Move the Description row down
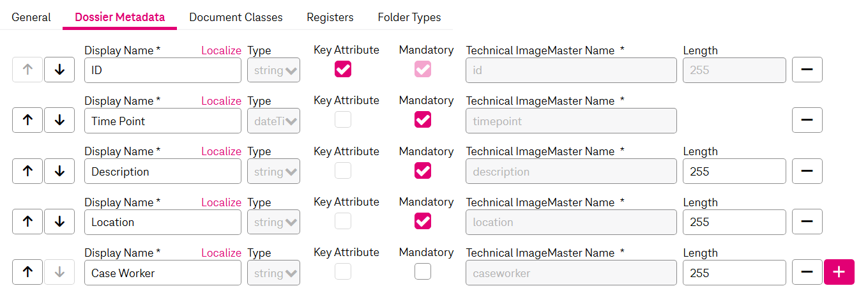Image resolution: width=868 pixels, height=302 pixels. [x=59, y=171]
